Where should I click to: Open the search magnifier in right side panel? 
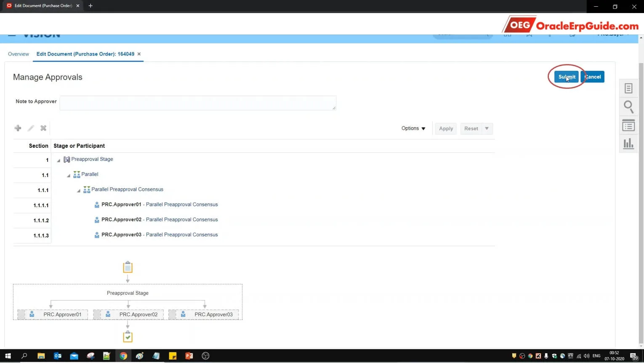point(628,107)
